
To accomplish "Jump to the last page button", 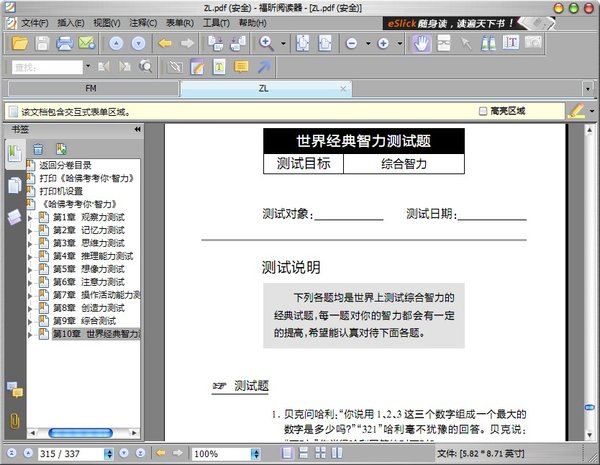I will 140,453.
